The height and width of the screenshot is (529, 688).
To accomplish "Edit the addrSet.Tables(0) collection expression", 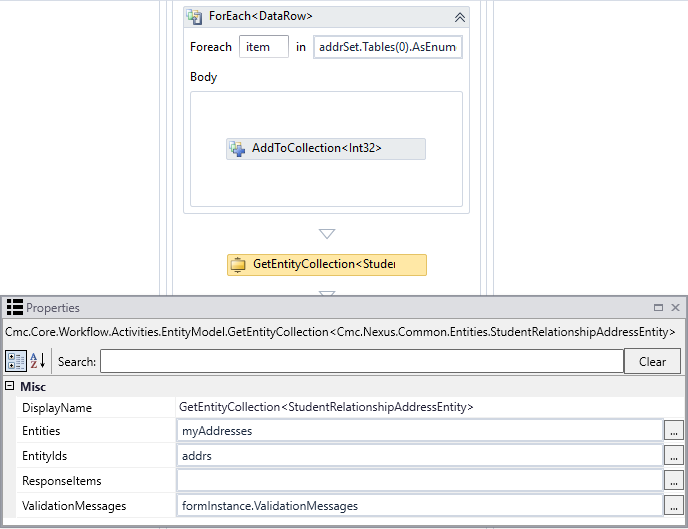I will pyautogui.click(x=387, y=47).
